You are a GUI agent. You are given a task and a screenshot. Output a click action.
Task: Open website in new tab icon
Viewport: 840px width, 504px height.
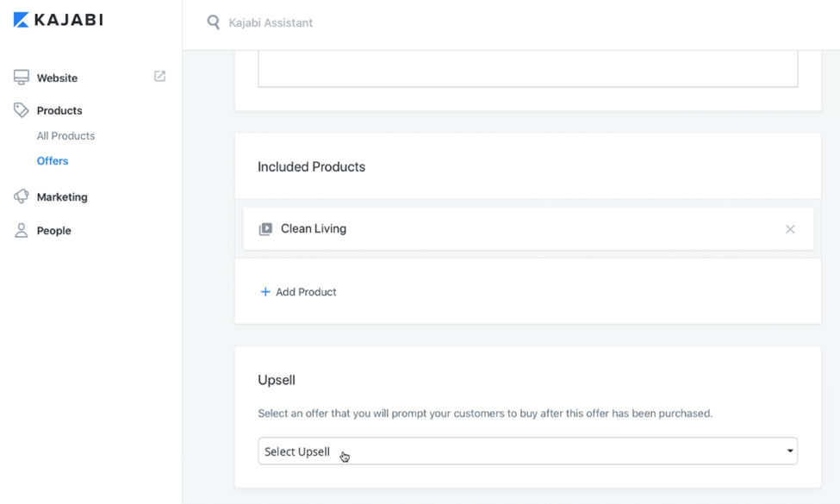coord(160,77)
